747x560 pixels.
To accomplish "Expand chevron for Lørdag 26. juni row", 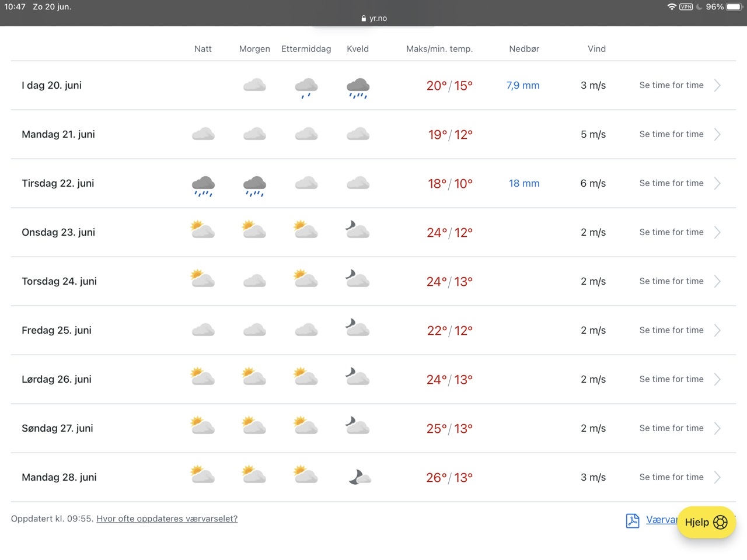I will point(718,379).
